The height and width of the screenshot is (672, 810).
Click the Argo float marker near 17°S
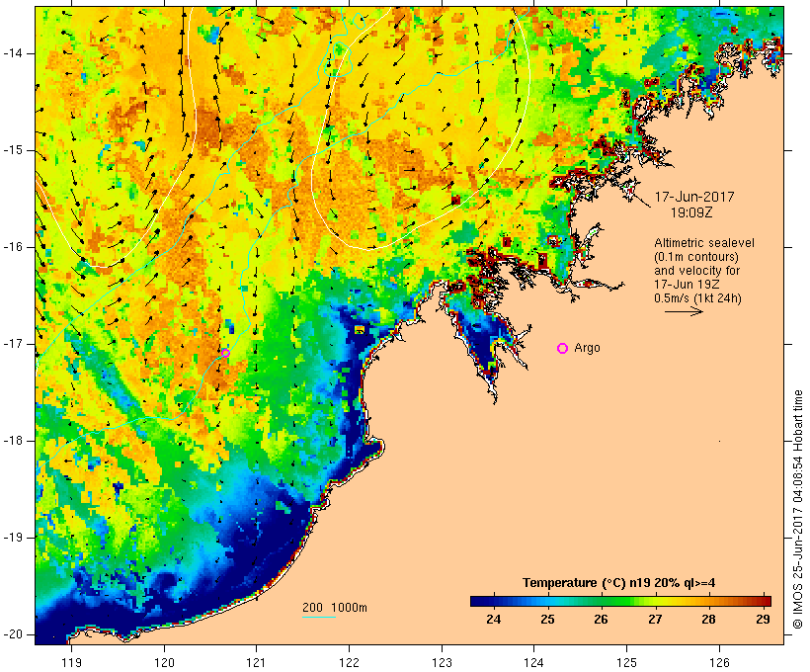tap(225, 353)
